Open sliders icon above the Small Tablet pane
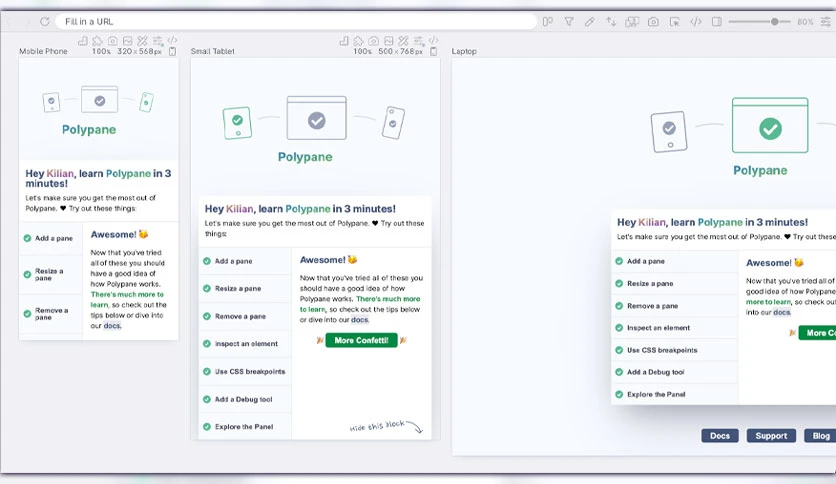Viewport: 836px width, 484px height. tap(419, 41)
